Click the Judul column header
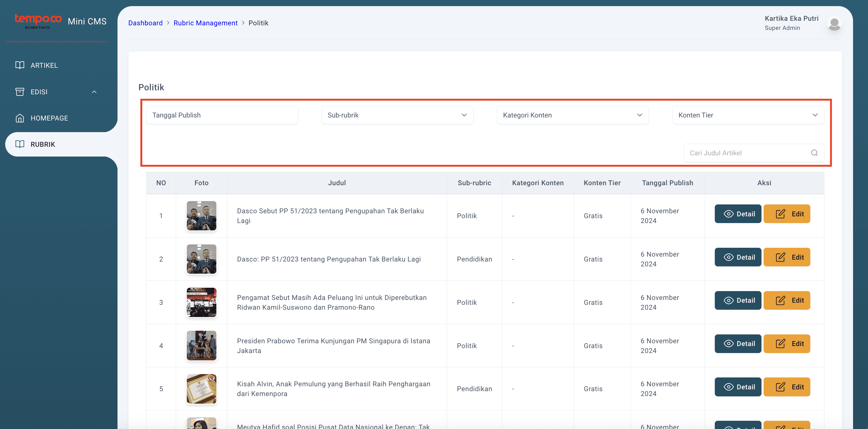Viewport: 868px width, 429px height. pyautogui.click(x=337, y=183)
